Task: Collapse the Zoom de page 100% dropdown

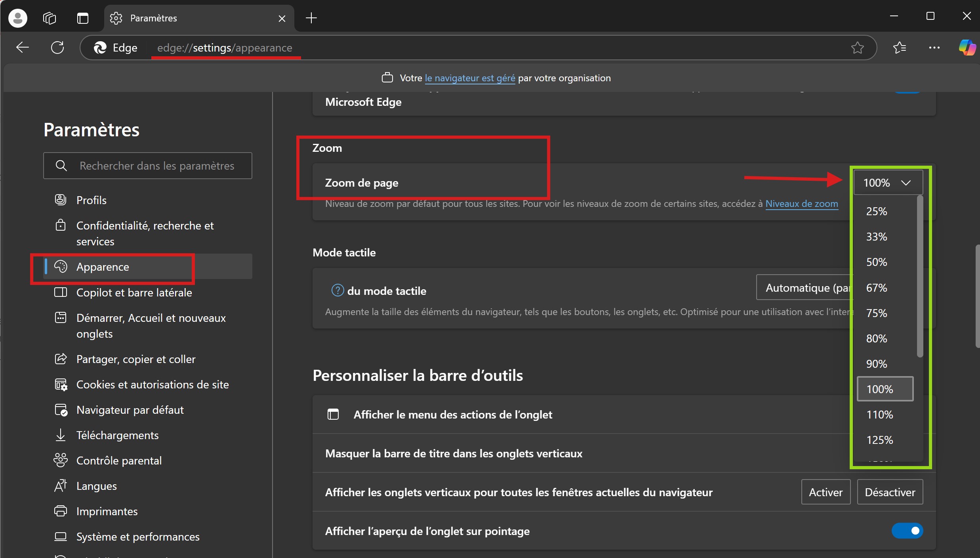Action: [888, 183]
